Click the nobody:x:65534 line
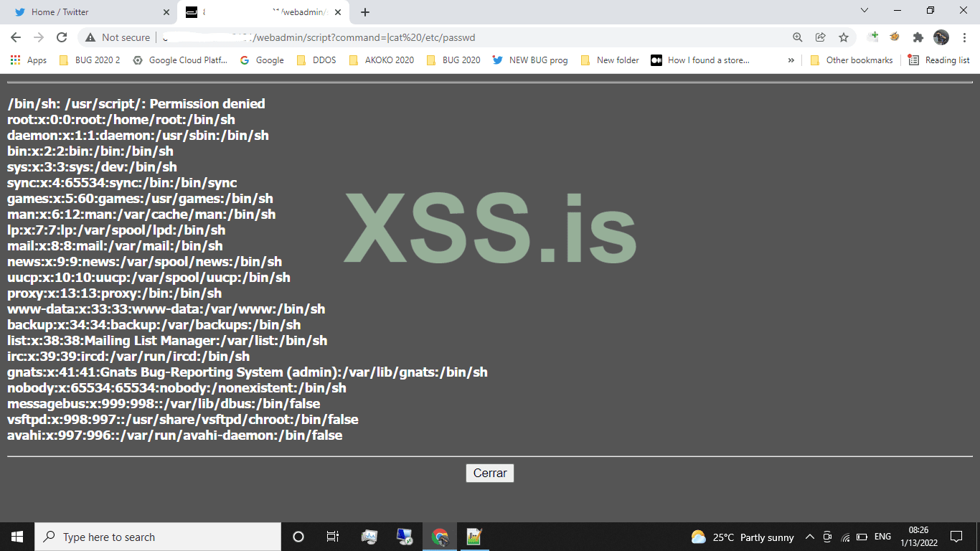 point(176,388)
